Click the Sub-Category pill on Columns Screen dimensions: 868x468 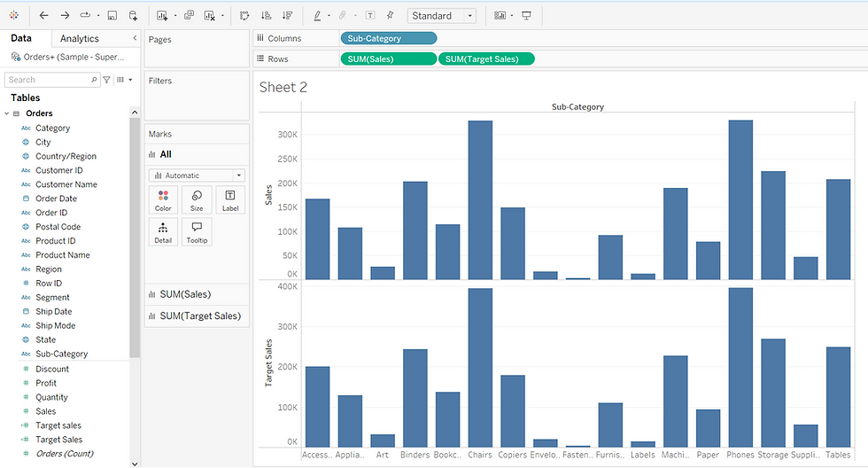pos(389,38)
